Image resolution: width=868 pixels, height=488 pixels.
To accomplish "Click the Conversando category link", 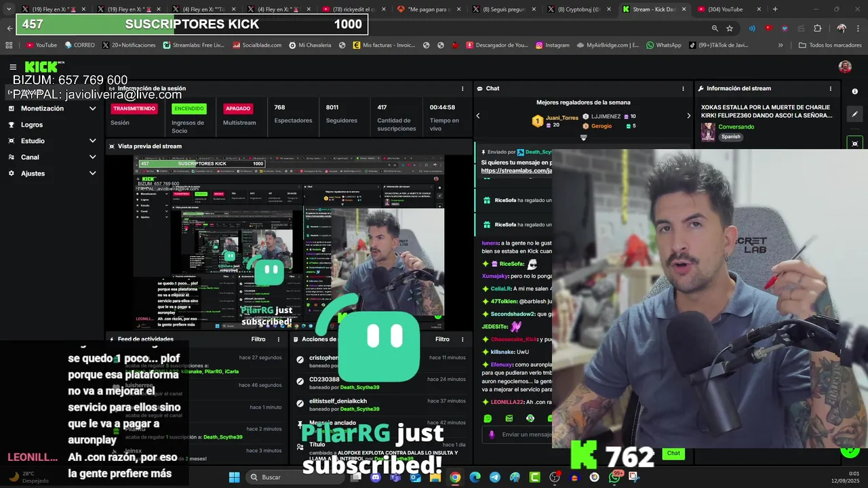I will tap(736, 127).
